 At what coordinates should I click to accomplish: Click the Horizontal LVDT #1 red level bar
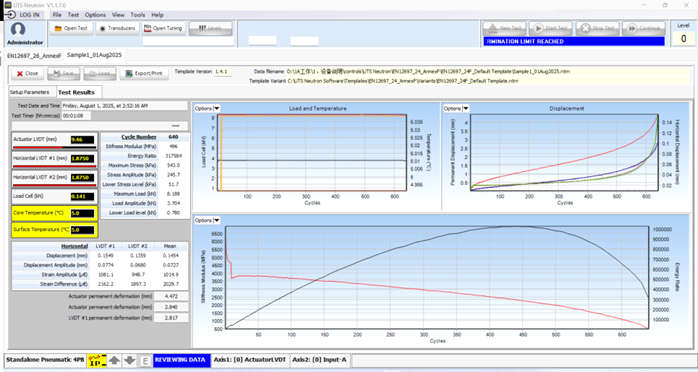(54, 166)
